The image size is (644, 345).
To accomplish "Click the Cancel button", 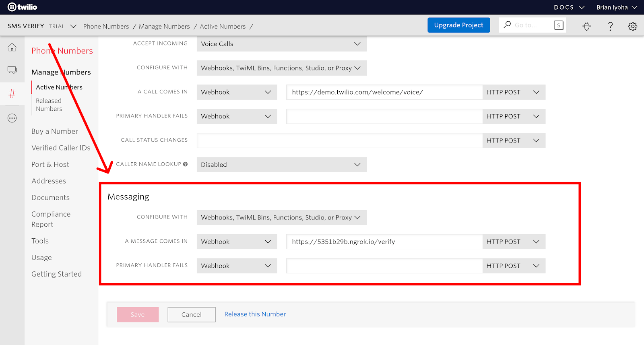I will tap(192, 314).
